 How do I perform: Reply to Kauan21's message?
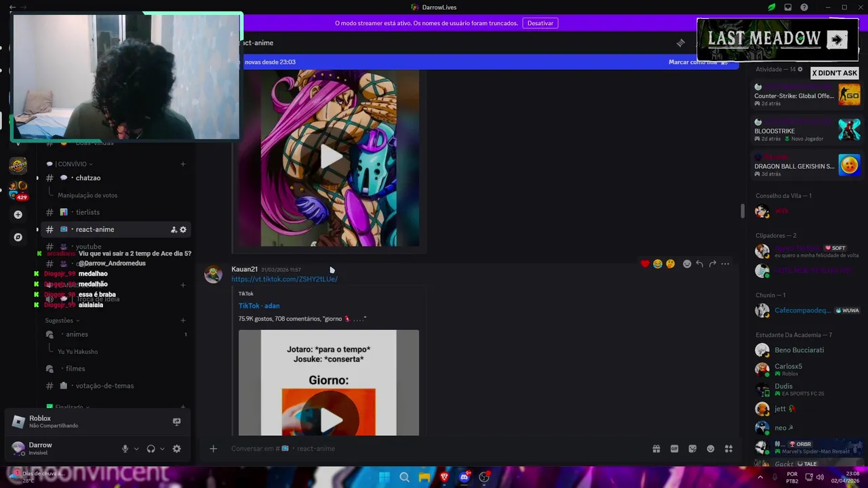tap(700, 264)
